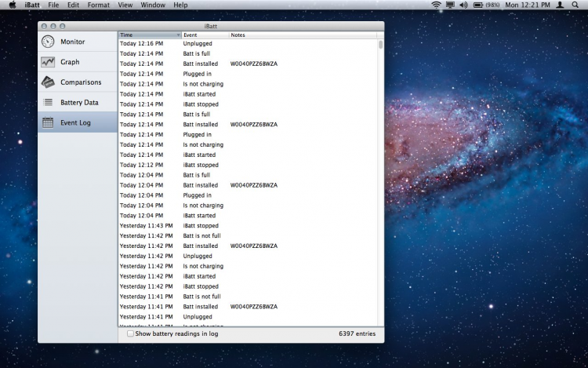Switch to the Monitor section label
The image size is (588, 368).
pyautogui.click(x=73, y=42)
